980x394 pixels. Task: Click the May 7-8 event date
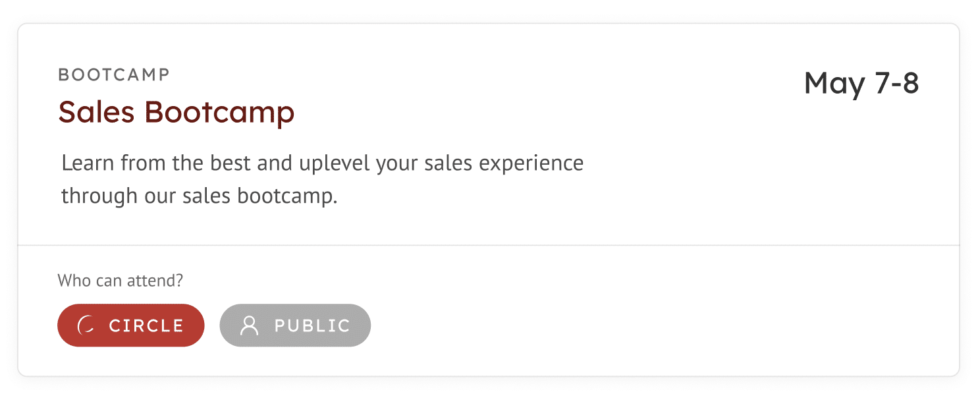point(861,84)
